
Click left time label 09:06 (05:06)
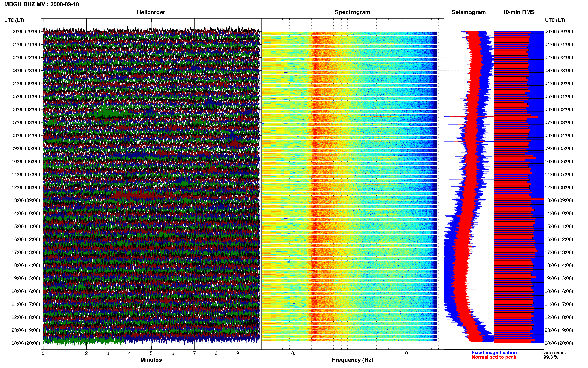click(x=26, y=148)
